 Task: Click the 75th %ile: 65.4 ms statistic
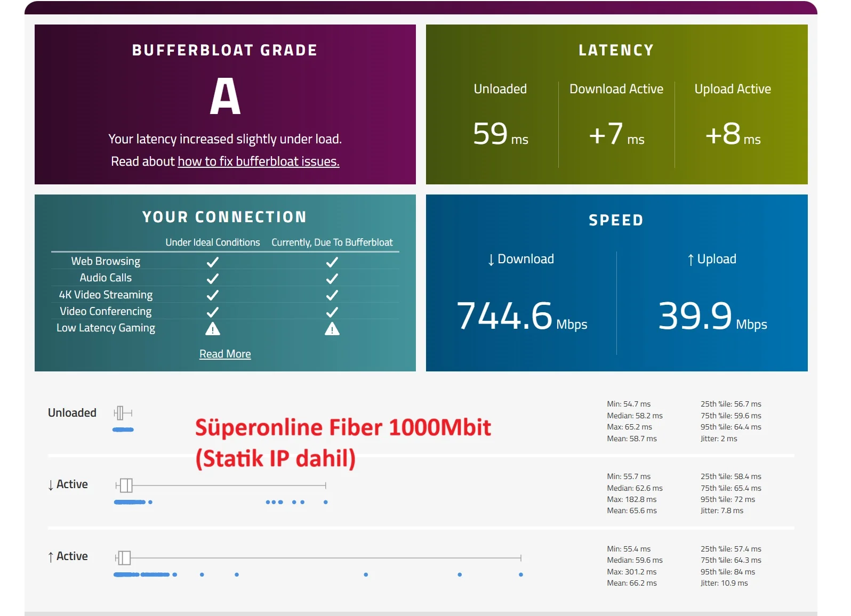coord(731,488)
